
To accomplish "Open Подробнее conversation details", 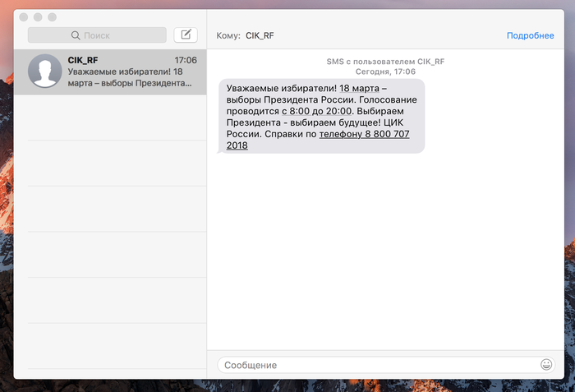I will [531, 35].
